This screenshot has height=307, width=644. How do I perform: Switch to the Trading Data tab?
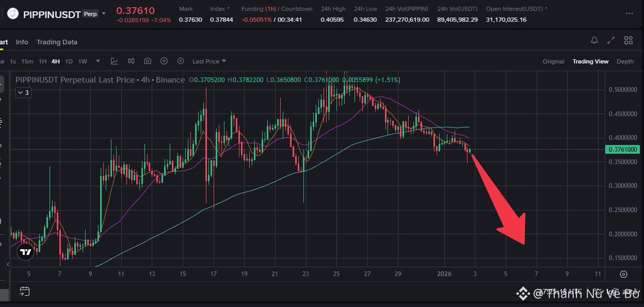pyautogui.click(x=57, y=42)
